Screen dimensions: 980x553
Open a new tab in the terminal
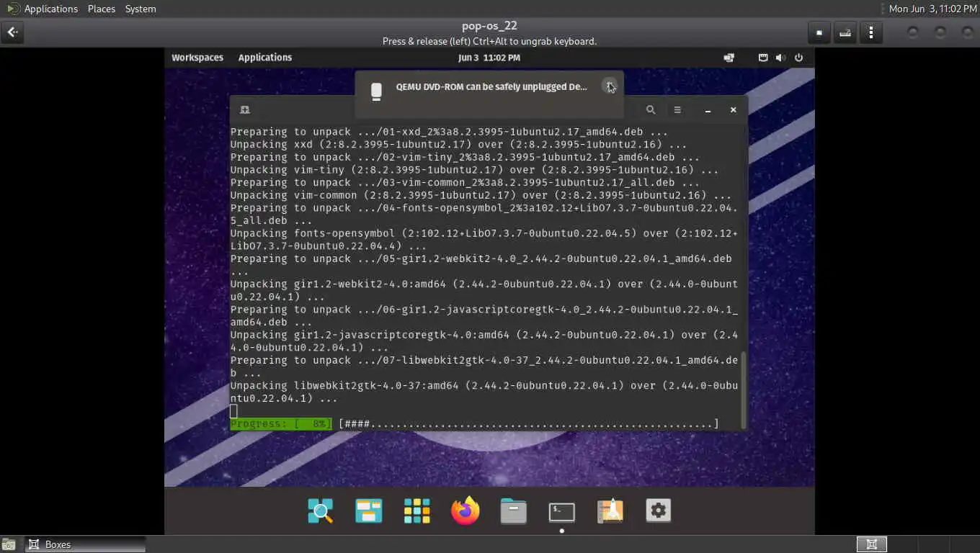[x=245, y=110]
